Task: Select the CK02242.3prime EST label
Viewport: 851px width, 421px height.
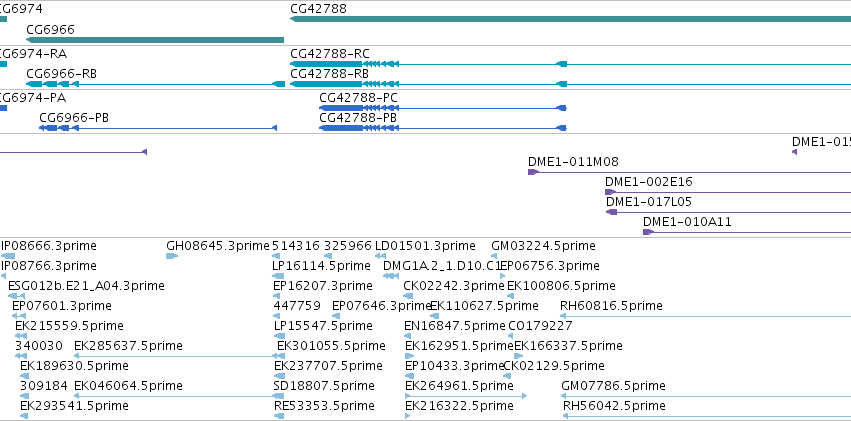Action: (x=454, y=285)
